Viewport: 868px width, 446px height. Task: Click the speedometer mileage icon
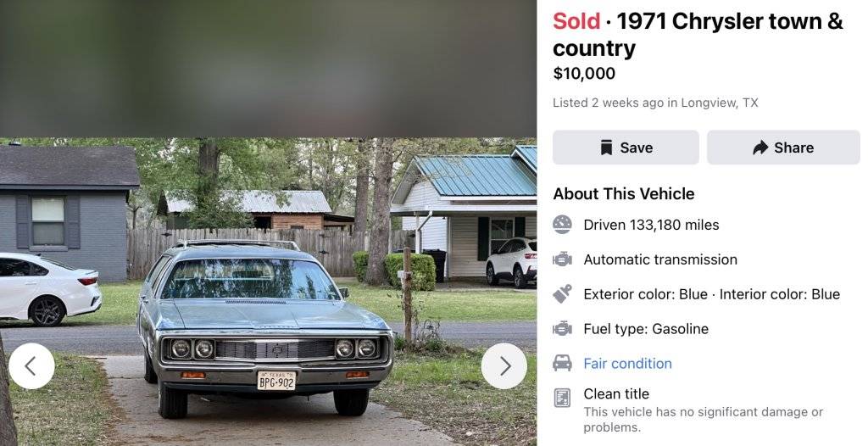pos(562,225)
